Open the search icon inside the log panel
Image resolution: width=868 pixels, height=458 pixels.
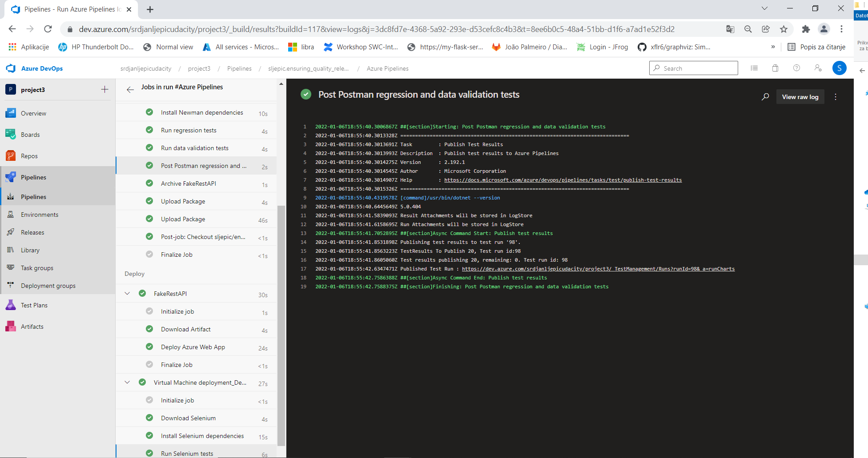[765, 96]
